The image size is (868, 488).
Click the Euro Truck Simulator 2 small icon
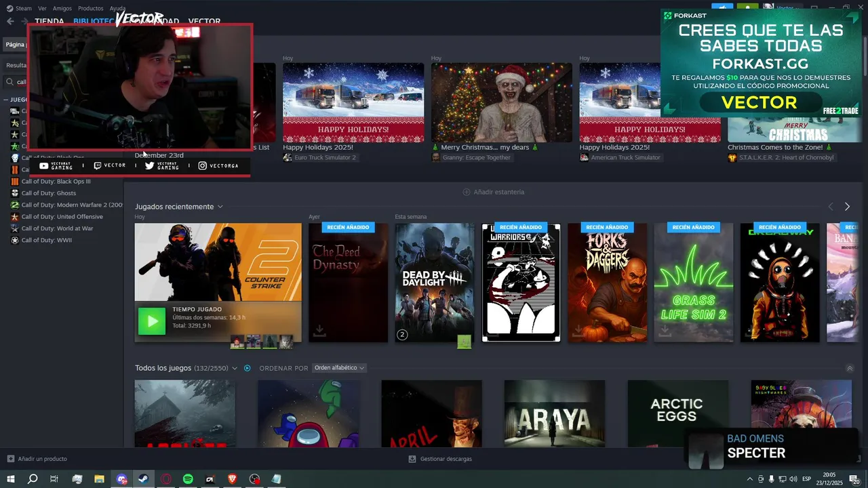(288, 157)
